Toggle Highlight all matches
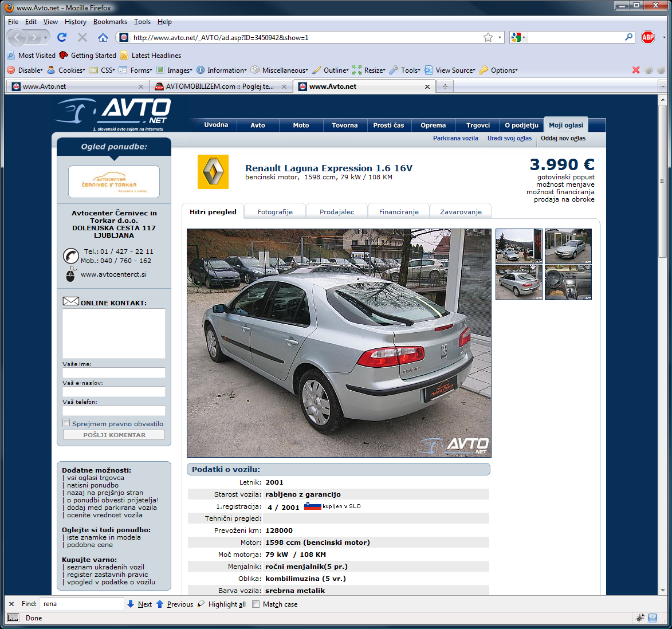Viewport: 672px width, 629px height. (x=222, y=604)
